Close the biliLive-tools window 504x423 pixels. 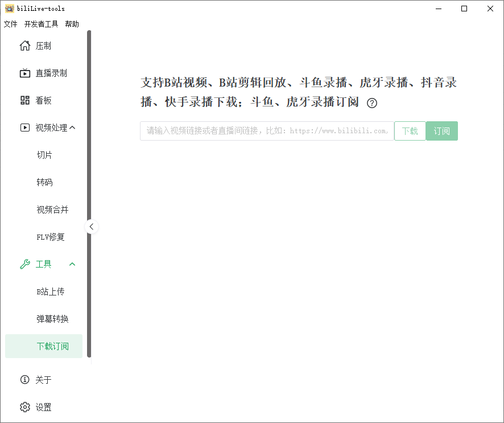[x=490, y=9]
